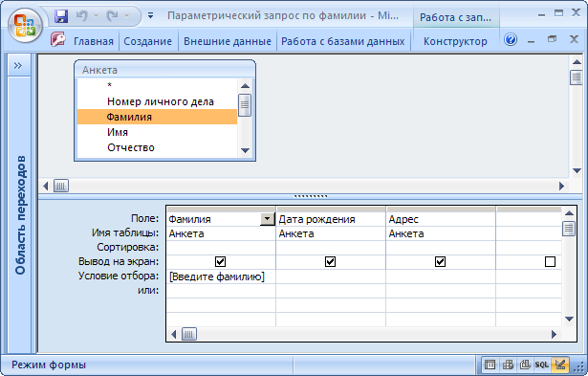The height and width of the screenshot is (376, 588).
Task: Select the highlighted Фамилия field in list
Action: pos(157,117)
